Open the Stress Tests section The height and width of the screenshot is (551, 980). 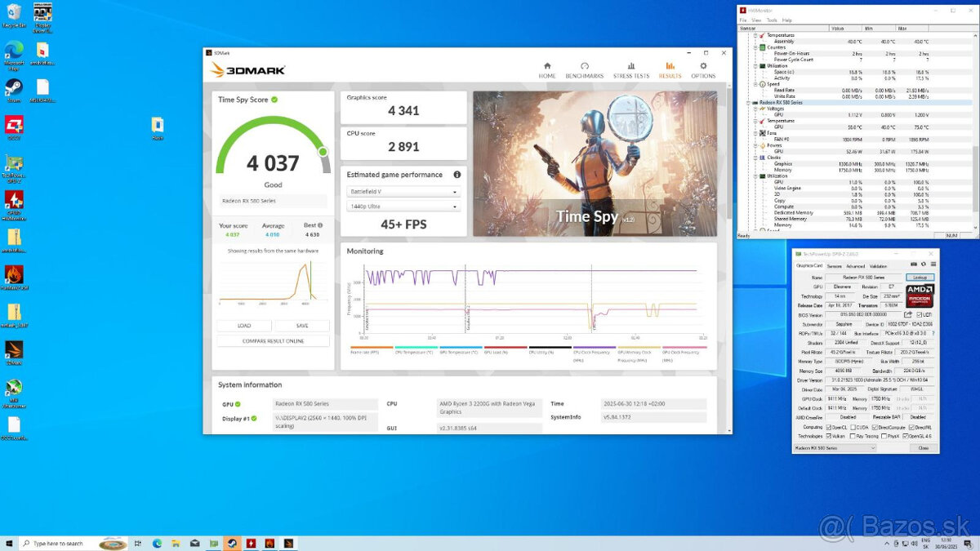[630, 70]
